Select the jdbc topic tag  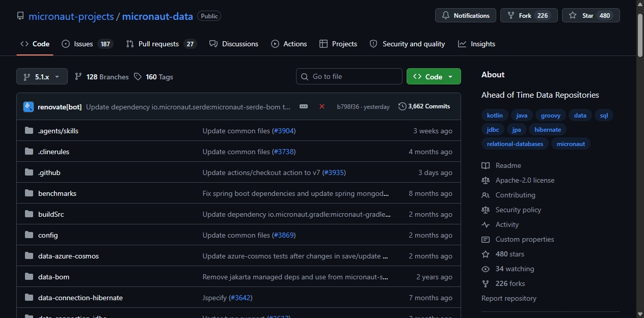tap(493, 130)
